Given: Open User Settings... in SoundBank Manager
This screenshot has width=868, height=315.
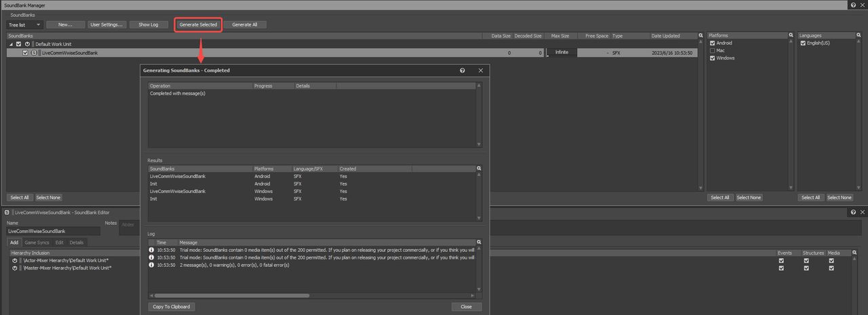Looking at the screenshot, I should pyautogui.click(x=106, y=24).
